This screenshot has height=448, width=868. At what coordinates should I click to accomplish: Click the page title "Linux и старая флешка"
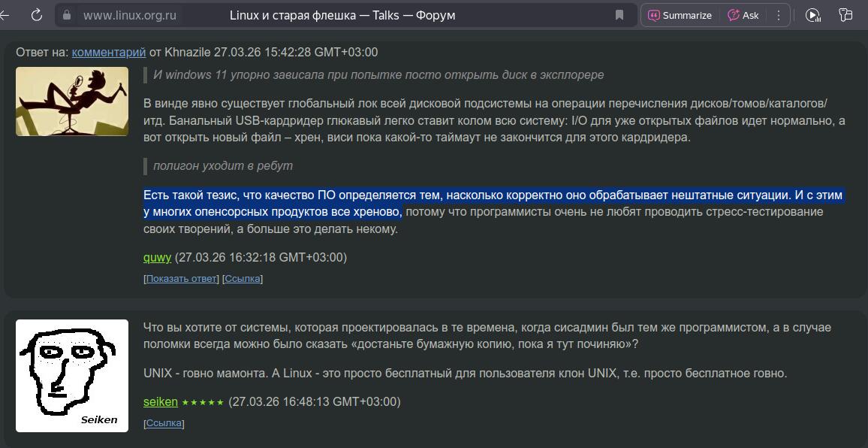pos(342,15)
